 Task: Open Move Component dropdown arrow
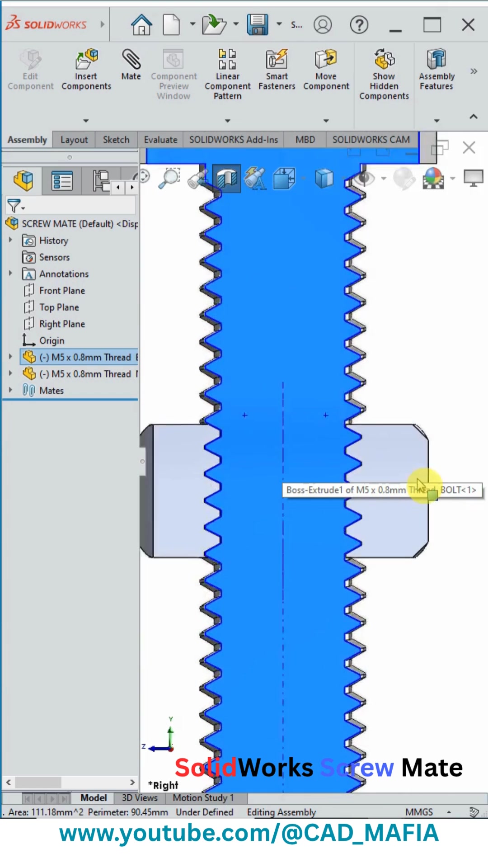click(x=326, y=121)
